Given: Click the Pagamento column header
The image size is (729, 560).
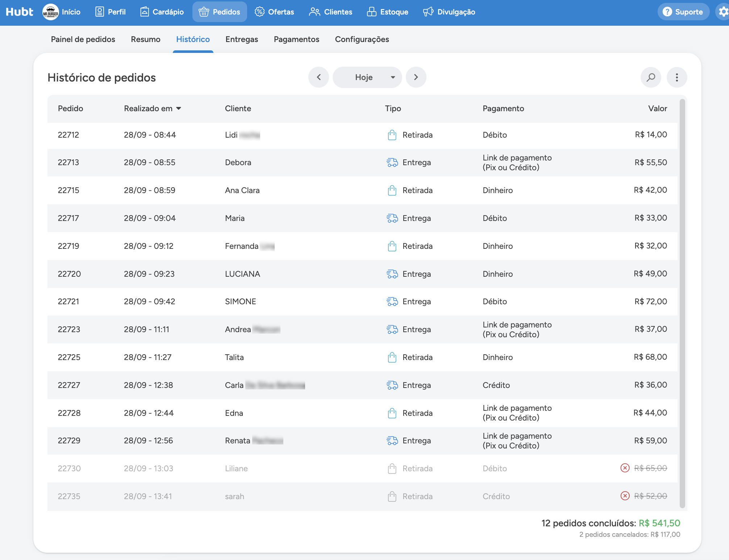Looking at the screenshot, I should point(503,109).
